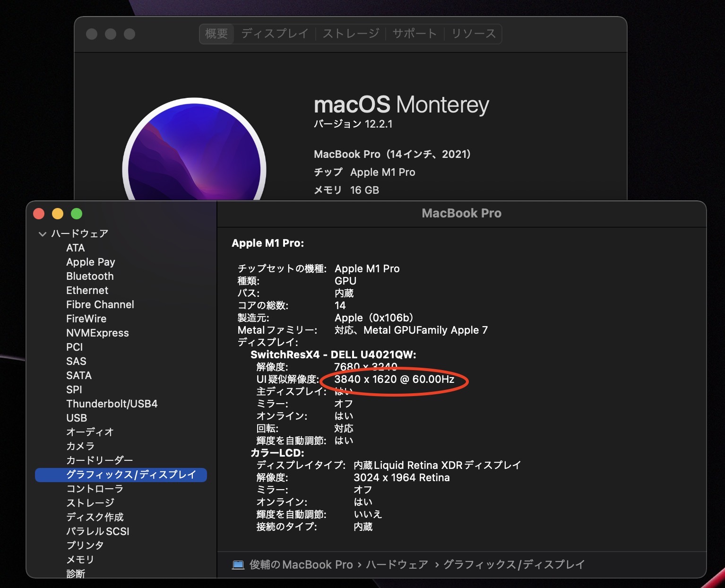
Task: Select メモリ in the hardware sidebar
Action: [x=80, y=560]
